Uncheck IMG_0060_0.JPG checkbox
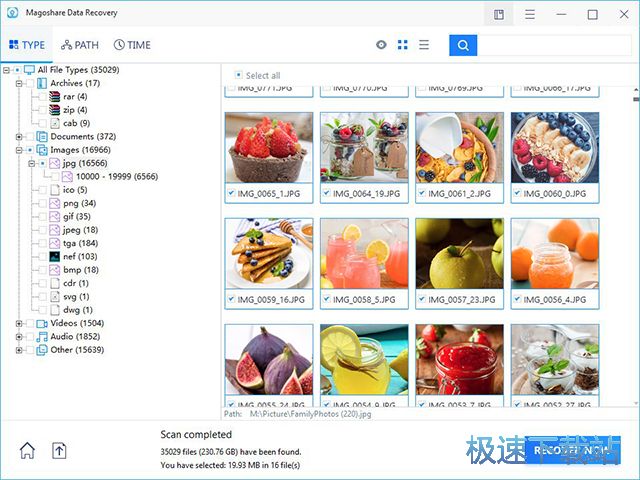Viewport: 640px width, 480px height. click(x=517, y=193)
